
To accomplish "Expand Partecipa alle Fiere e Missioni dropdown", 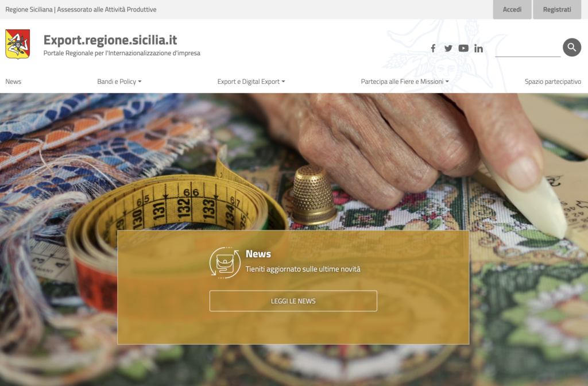I will [x=405, y=82].
